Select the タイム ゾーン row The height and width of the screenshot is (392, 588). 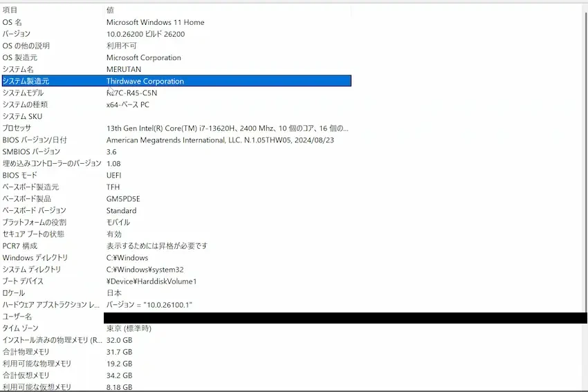point(176,328)
